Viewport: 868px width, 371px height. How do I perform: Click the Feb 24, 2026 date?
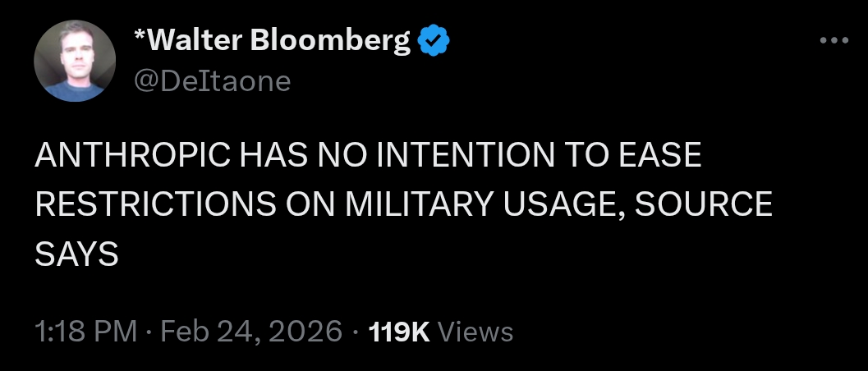250,331
